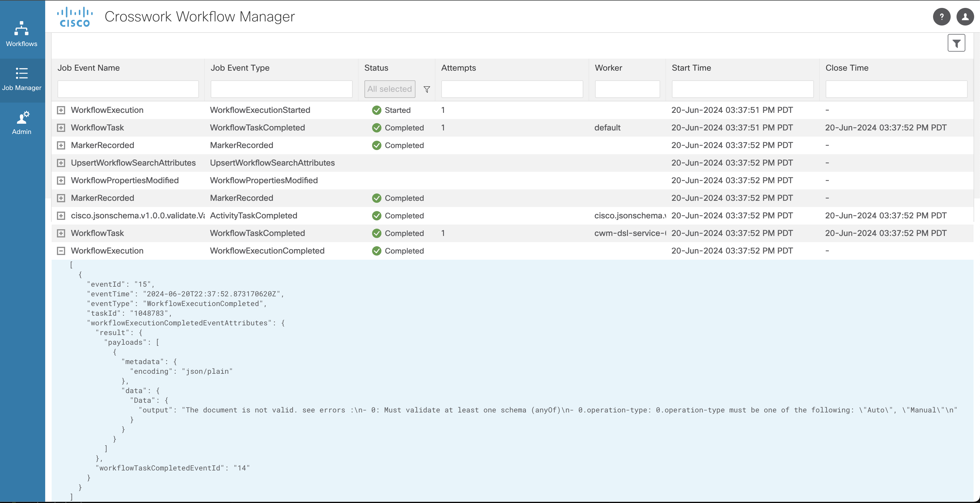This screenshot has width=980, height=503.
Task: Collapse the WorkflowExecutionCompleted row
Action: (x=61, y=251)
